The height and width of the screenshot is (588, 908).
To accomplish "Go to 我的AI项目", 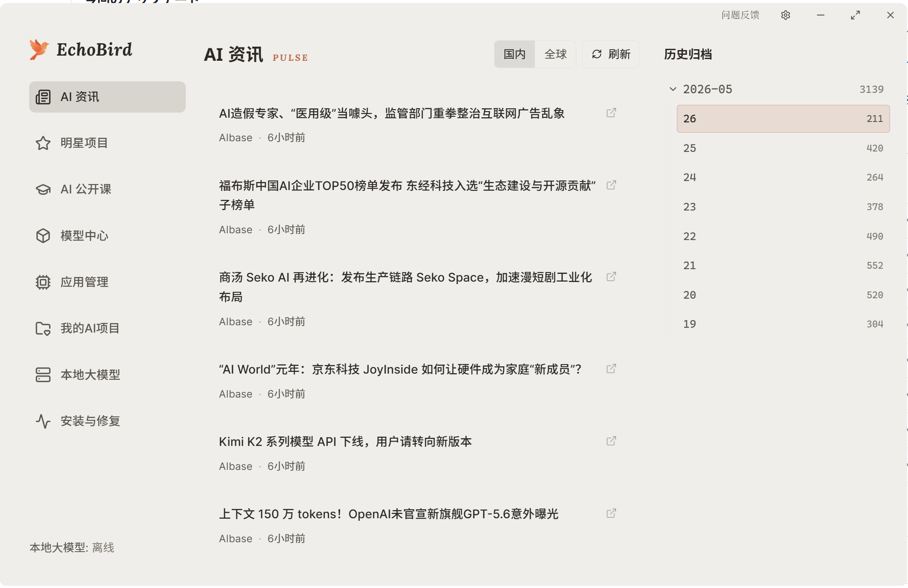I will 107,328.
